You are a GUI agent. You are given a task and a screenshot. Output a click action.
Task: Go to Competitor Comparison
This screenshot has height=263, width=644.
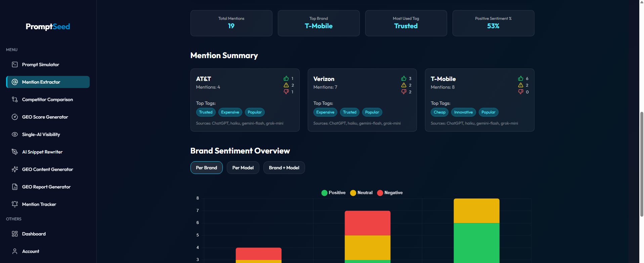pyautogui.click(x=48, y=99)
